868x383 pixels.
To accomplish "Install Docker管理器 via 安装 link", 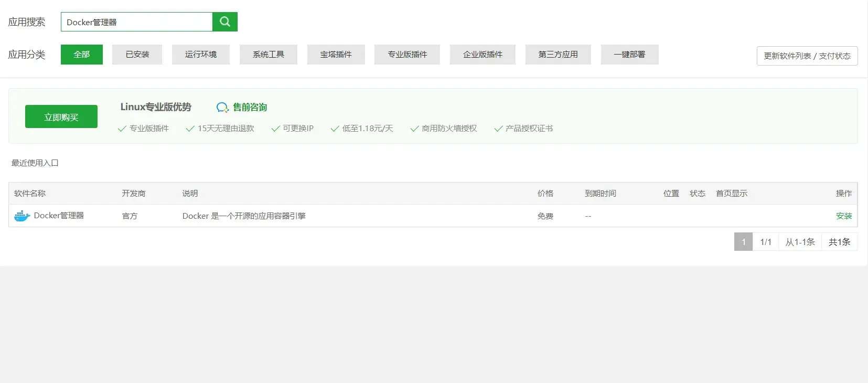I will pyautogui.click(x=844, y=216).
